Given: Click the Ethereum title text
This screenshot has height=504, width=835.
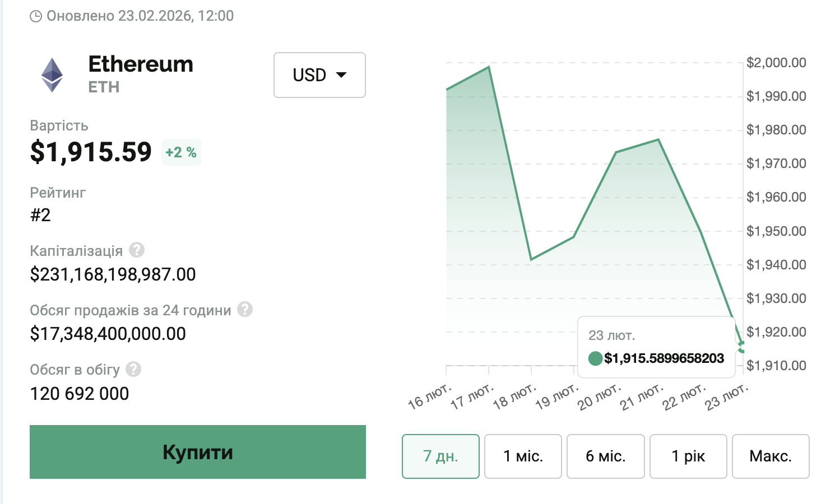Looking at the screenshot, I should pos(141,64).
